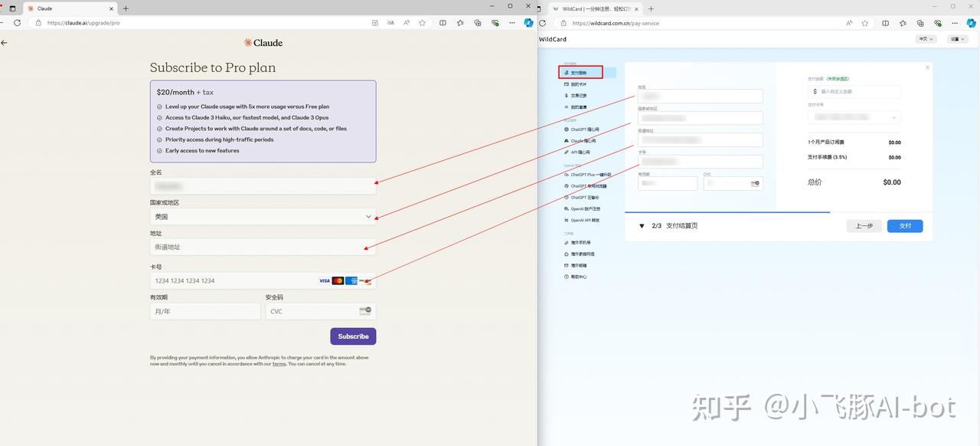Click the 全名 full name field
Screen dimensions: 980x446
pos(263,186)
